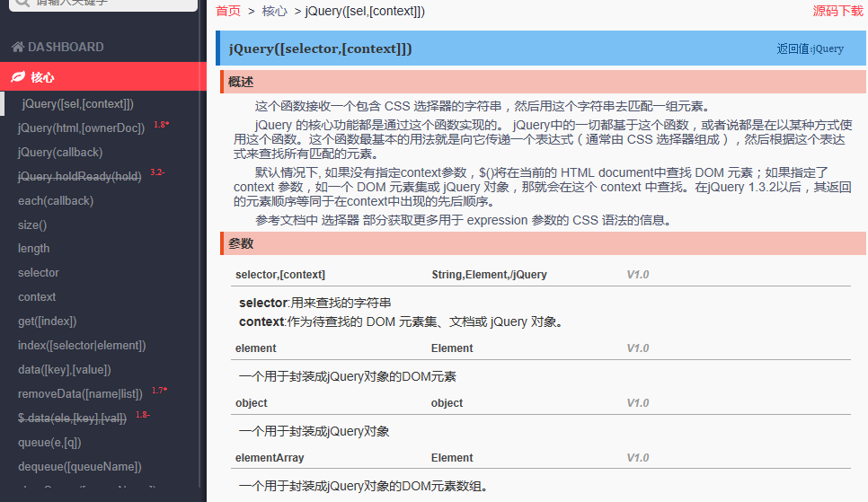Open removeData([name|list]) entry
Viewport: 868px width, 502px height.
point(80,394)
